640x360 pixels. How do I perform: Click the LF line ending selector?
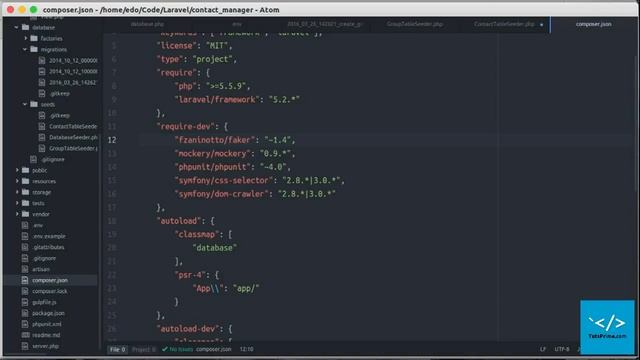coord(543,349)
